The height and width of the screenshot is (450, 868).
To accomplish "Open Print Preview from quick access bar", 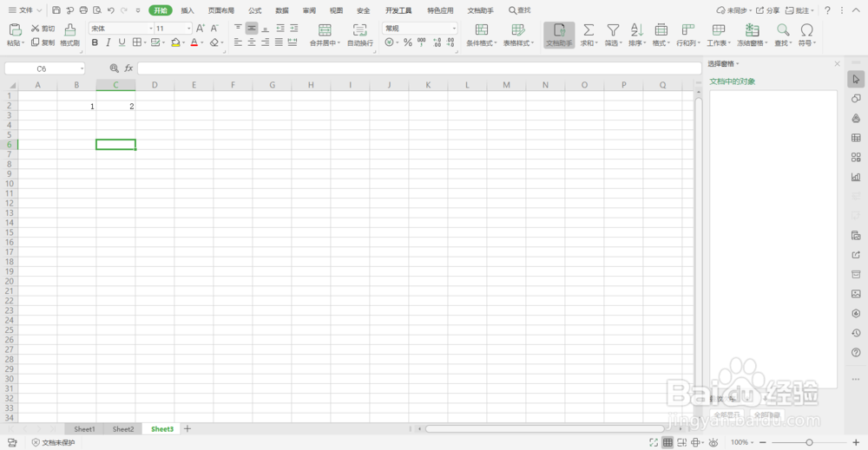I will point(97,10).
